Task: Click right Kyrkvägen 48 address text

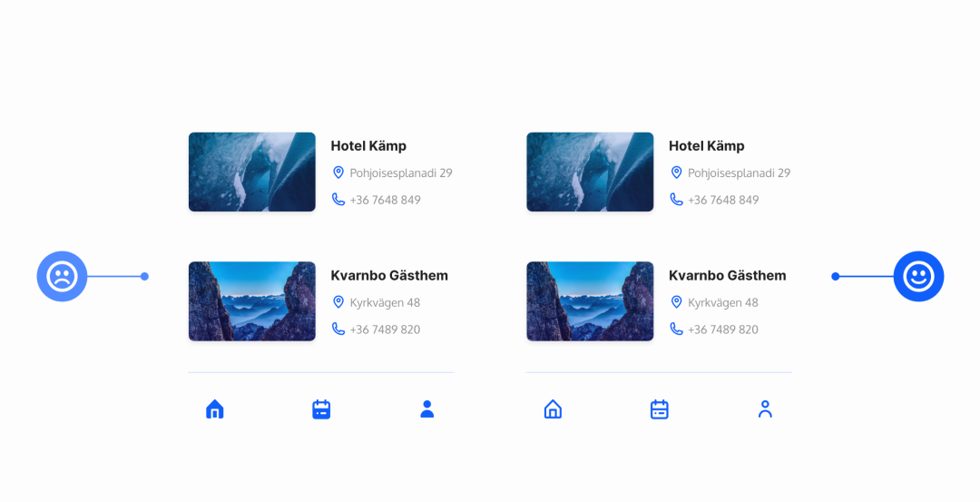Action: coord(723,302)
